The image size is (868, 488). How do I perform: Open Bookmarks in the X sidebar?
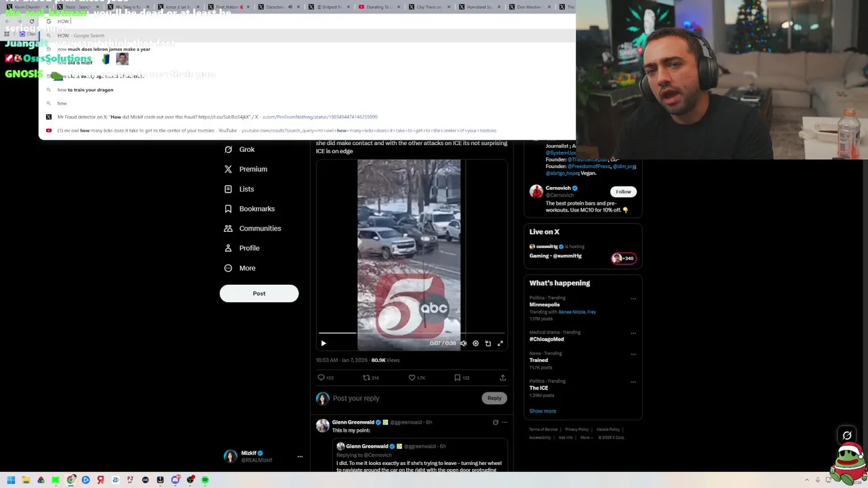pos(249,209)
